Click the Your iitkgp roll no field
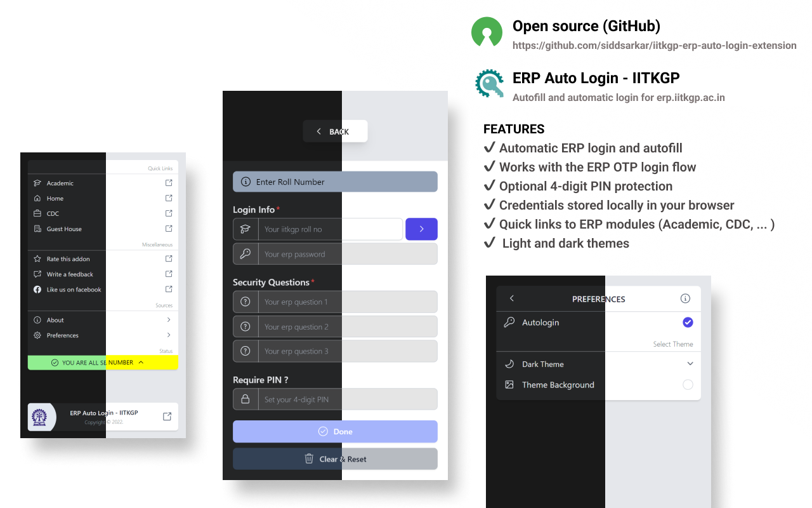The height and width of the screenshot is (508, 812). coord(331,229)
